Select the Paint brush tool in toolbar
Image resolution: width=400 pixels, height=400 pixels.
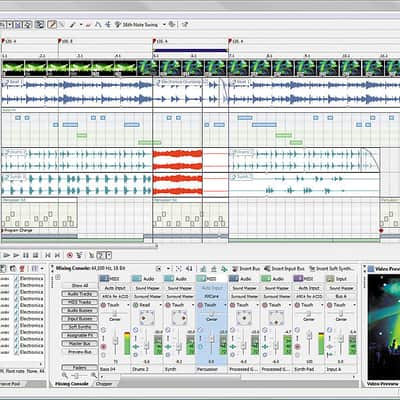point(73,24)
